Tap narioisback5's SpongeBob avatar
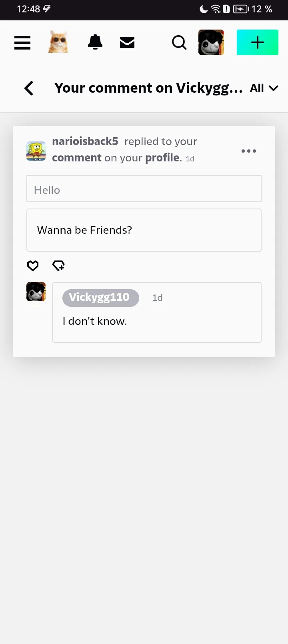Image resolution: width=288 pixels, height=644 pixels. tap(36, 151)
